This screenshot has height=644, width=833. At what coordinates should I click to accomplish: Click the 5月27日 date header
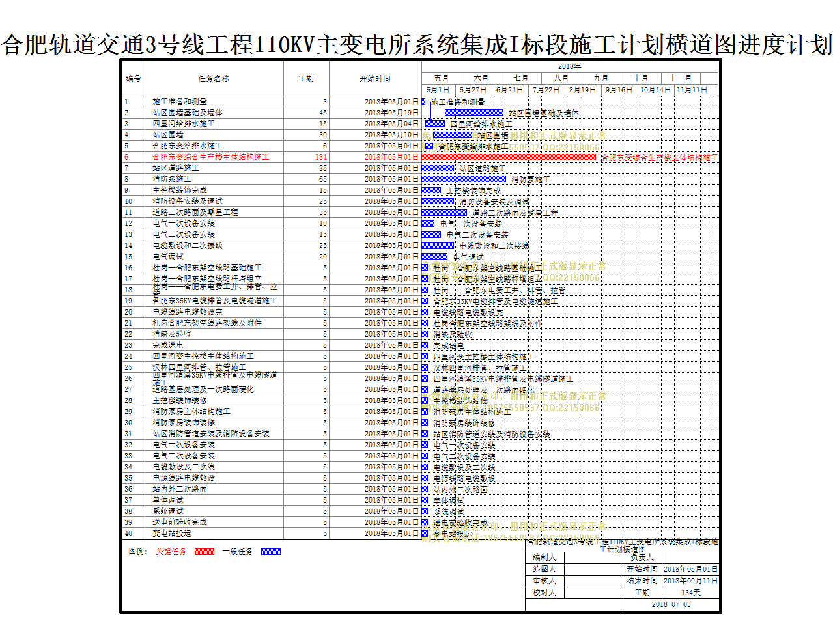pos(473,90)
